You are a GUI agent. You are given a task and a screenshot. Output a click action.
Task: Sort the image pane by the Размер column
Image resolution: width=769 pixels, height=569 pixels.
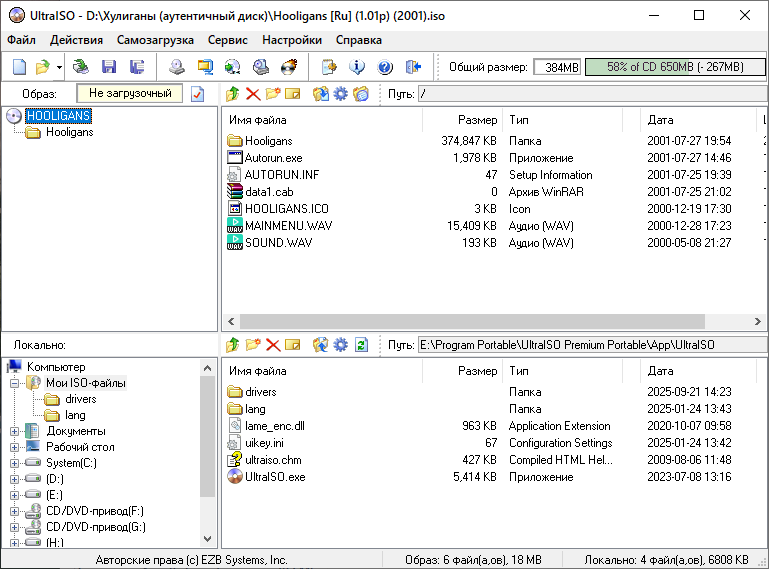462,120
